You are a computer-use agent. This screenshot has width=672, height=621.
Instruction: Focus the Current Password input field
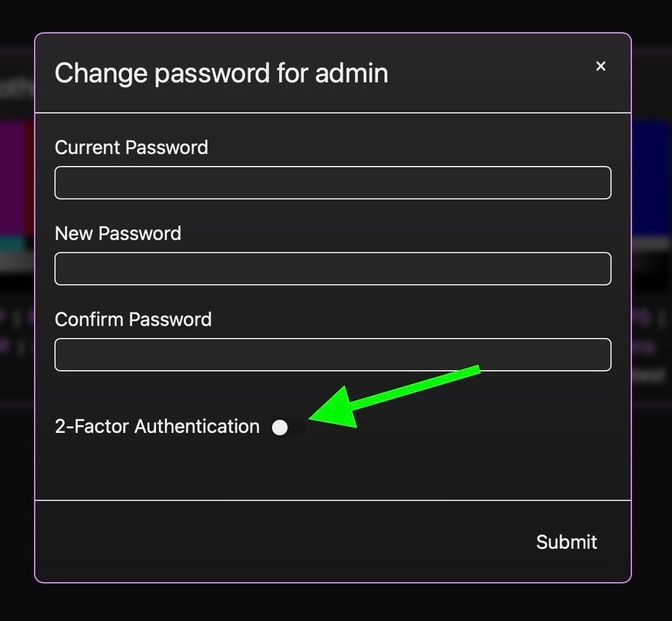pos(333,183)
